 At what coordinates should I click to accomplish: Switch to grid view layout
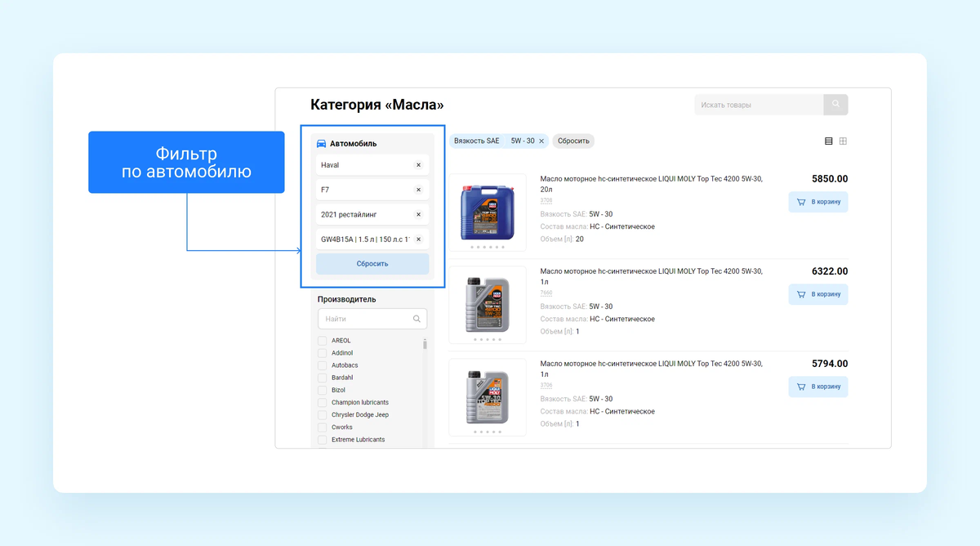(x=844, y=141)
